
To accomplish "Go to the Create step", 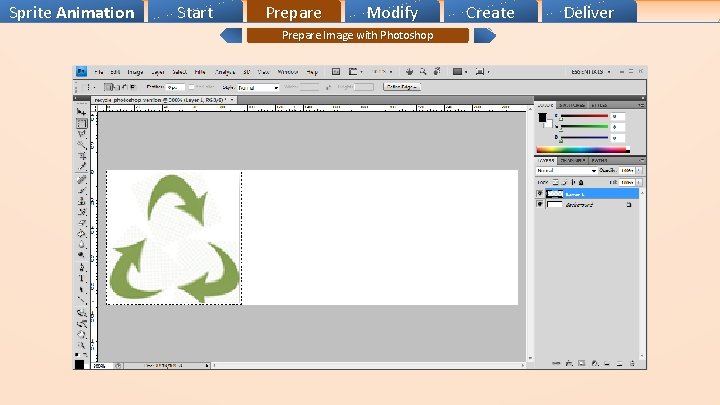I will pos(490,12).
